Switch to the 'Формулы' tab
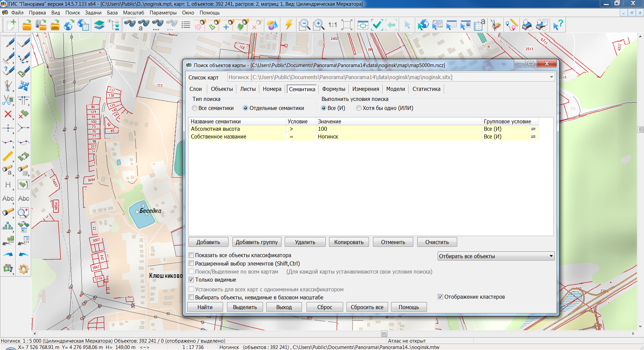This screenshot has height=350, width=644. [333, 89]
